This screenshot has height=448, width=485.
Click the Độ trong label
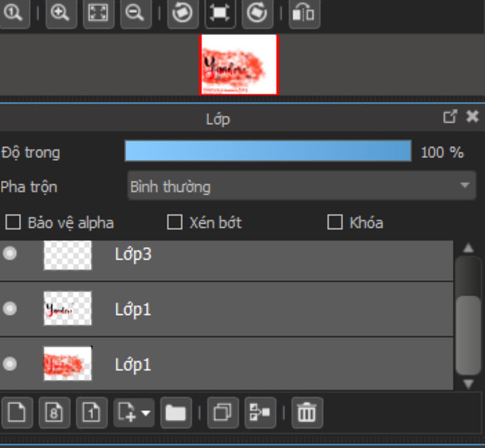(30, 153)
